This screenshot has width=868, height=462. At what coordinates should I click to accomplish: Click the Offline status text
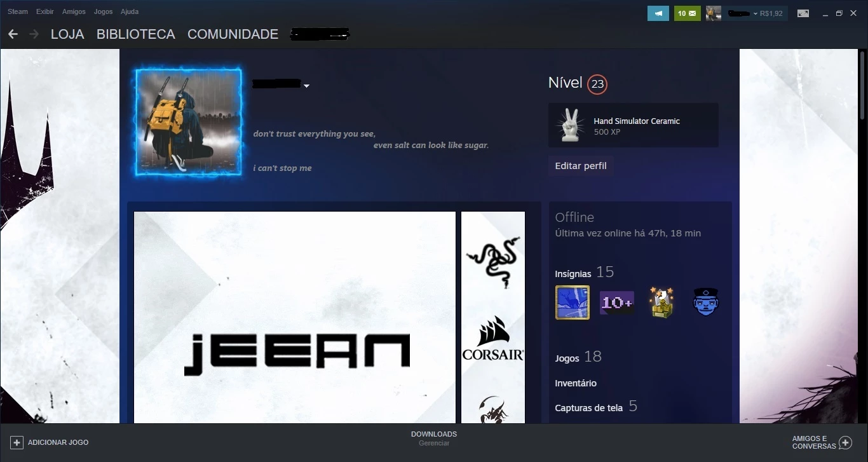[574, 217]
